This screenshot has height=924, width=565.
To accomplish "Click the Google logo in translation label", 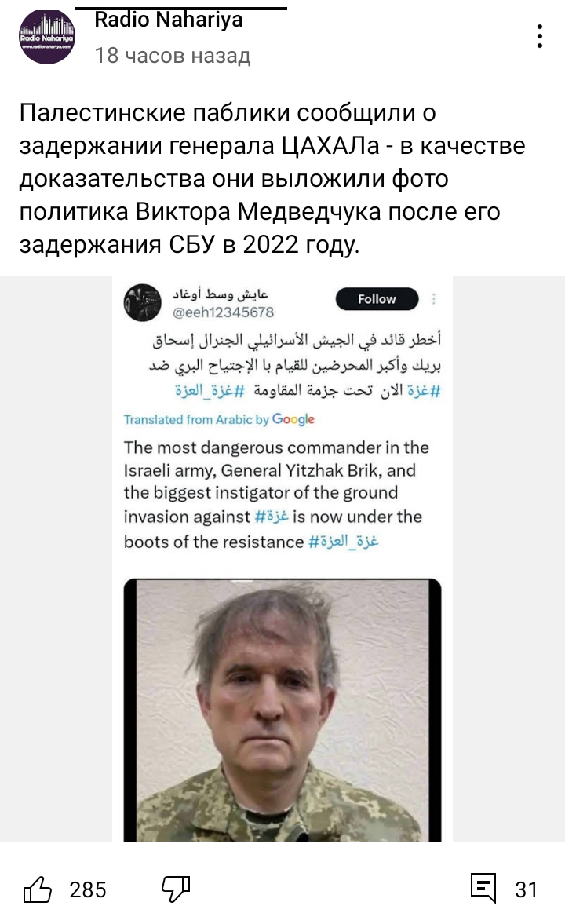I will tap(293, 419).
